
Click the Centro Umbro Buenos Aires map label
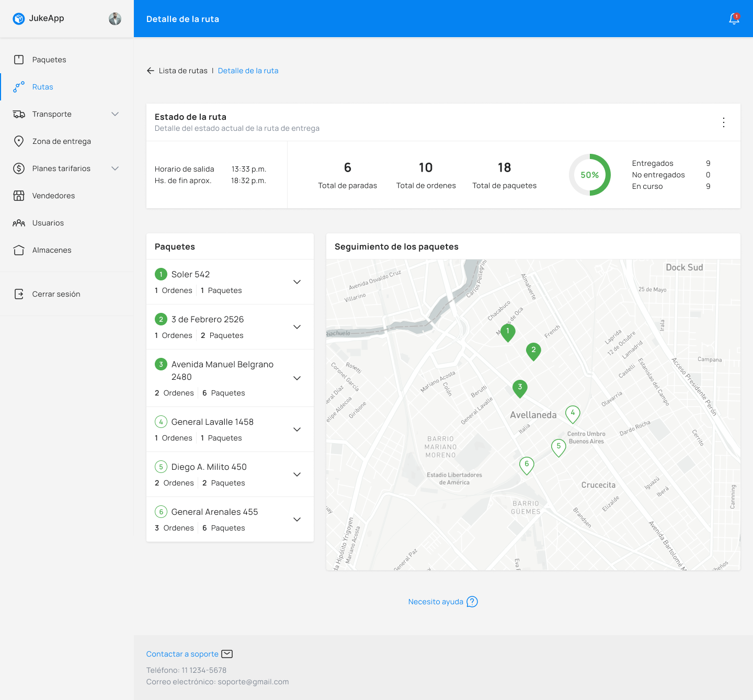586,437
